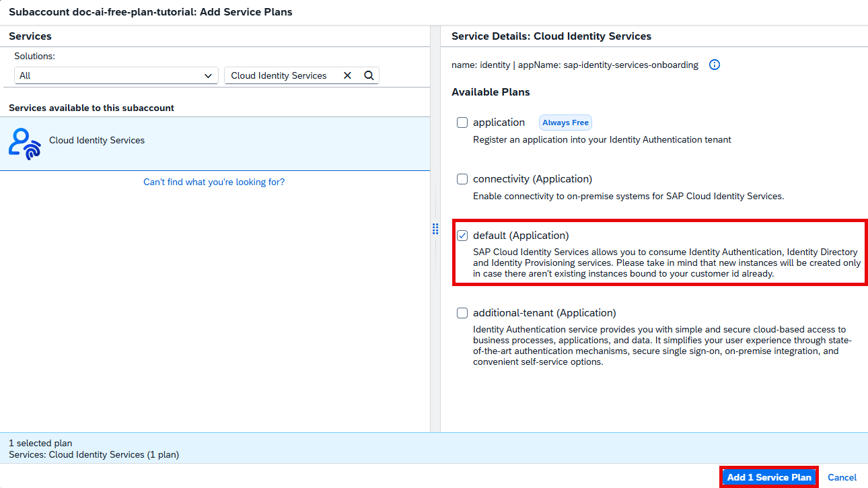
Task: Clear the Cloud Identity Services search text
Action: pyautogui.click(x=347, y=75)
